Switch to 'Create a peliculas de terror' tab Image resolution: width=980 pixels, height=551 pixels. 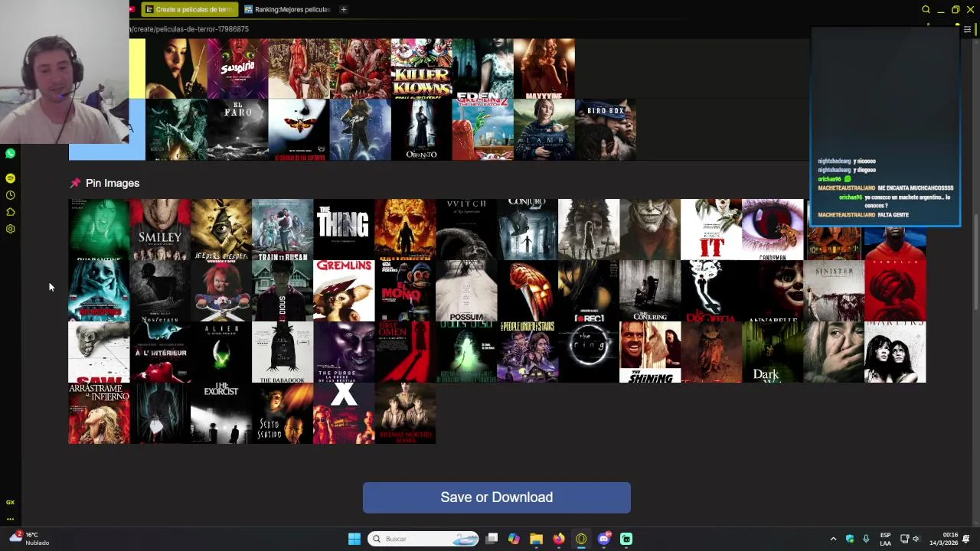pos(189,9)
